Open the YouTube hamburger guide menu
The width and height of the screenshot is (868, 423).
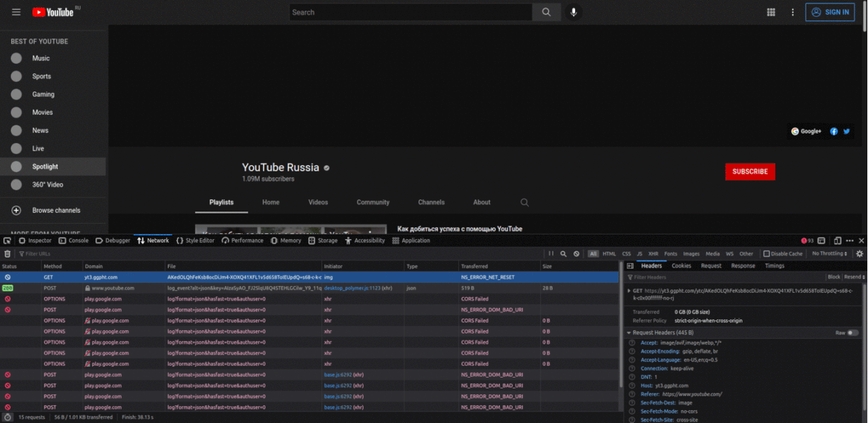tap(16, 12)
